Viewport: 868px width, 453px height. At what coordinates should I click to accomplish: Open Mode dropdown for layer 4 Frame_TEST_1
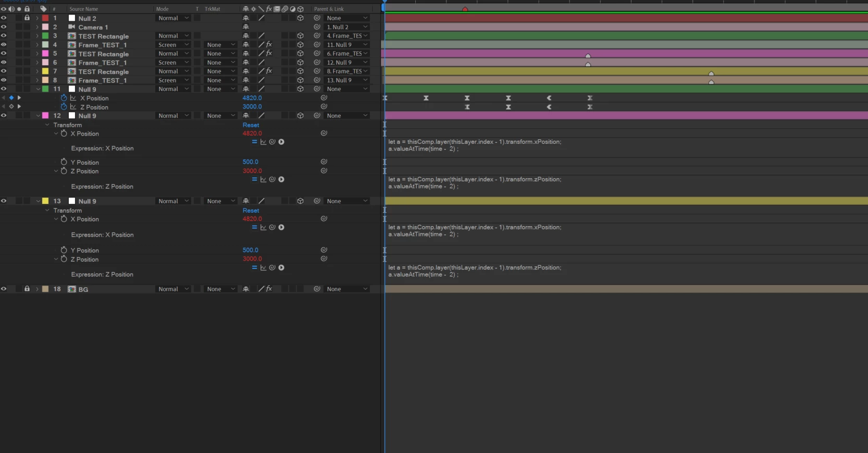tap(173, 45)
